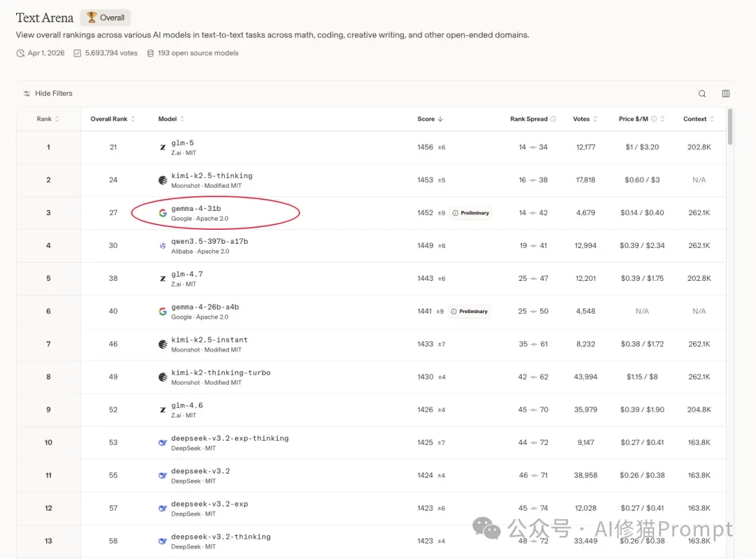Click the checkmark icon beside the votes count
Screen dimensions: 756x559
tap(77, 53)
